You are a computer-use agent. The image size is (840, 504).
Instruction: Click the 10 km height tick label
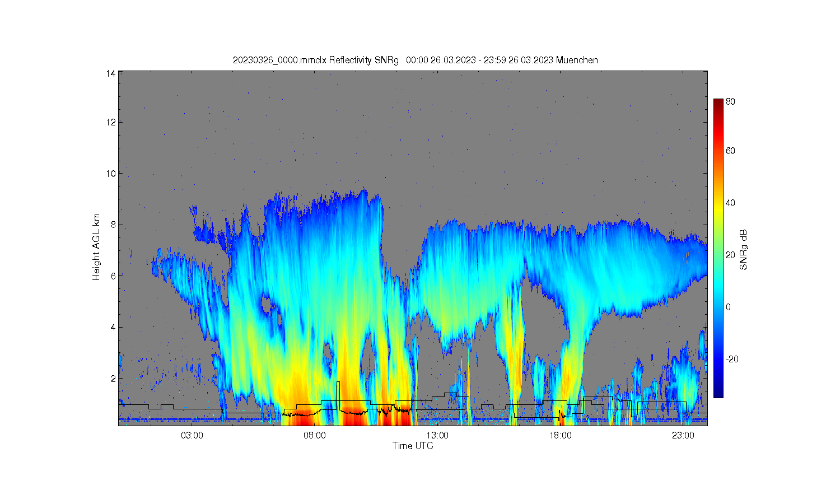pyautogui.click(x=111, y=174)
